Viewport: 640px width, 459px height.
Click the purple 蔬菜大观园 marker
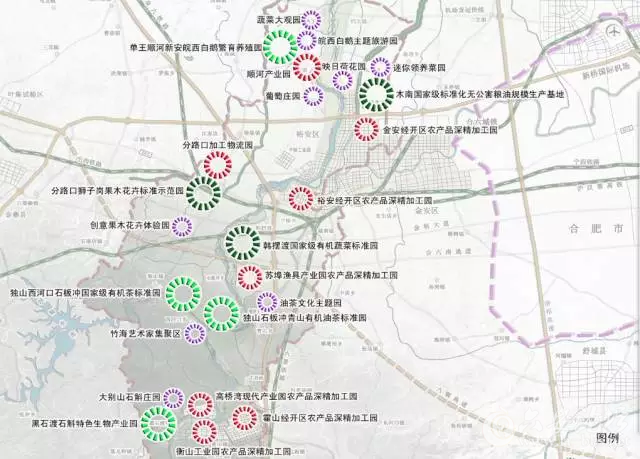pyautogui.click(x=312, y=19)
